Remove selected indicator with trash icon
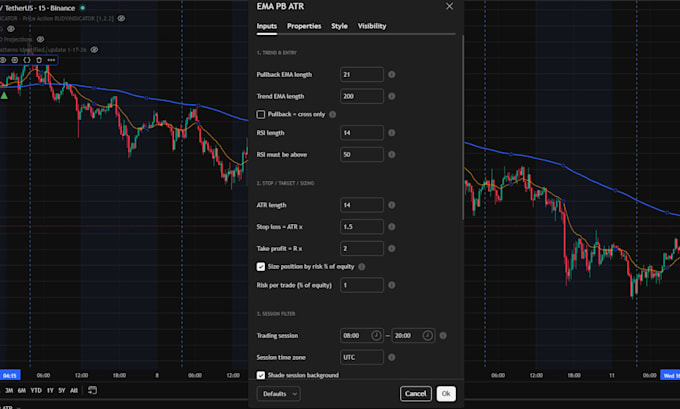 click(x=39, y=60)
